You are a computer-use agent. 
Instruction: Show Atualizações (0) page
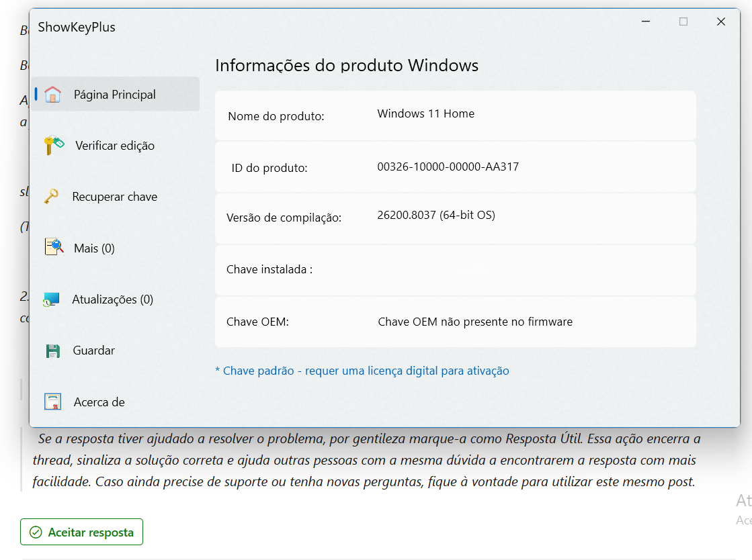pos(116,299)
